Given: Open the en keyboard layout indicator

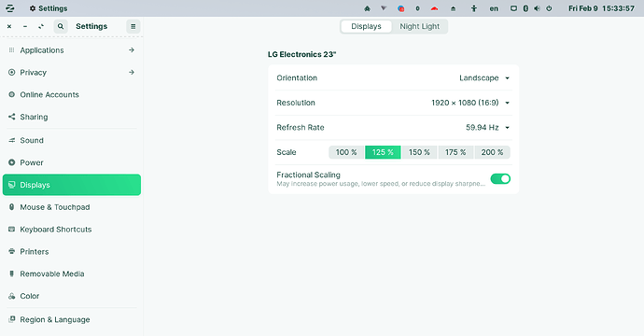Looking at the screenshot, I should tap(494, 8).
